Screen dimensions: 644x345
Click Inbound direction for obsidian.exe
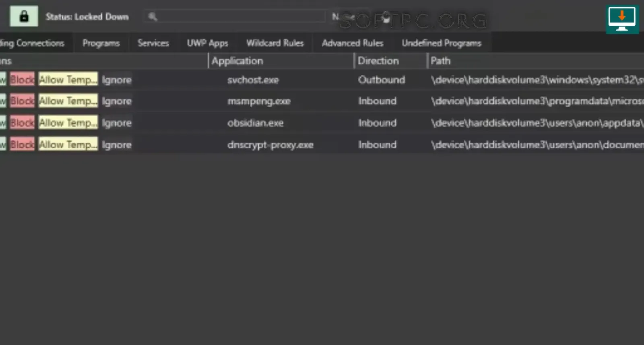(x=378, y=123)
